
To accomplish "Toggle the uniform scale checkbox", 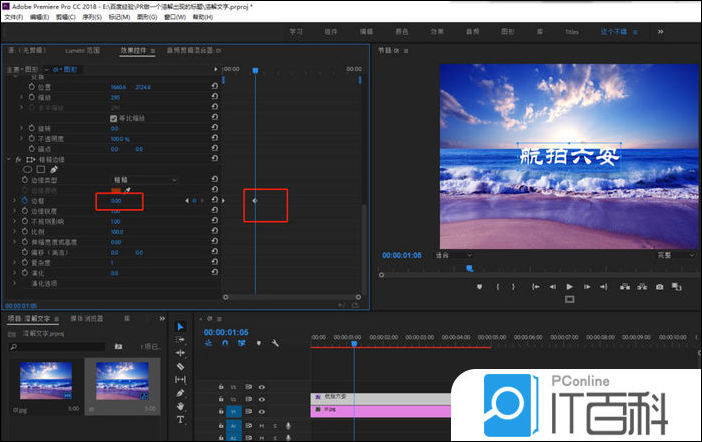I will [114, 118].
